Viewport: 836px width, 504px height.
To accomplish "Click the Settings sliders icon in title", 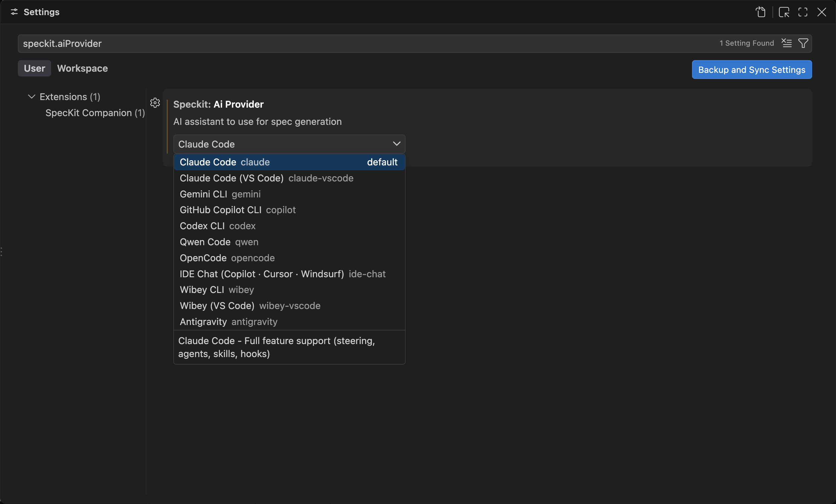I will coord(14,12).
